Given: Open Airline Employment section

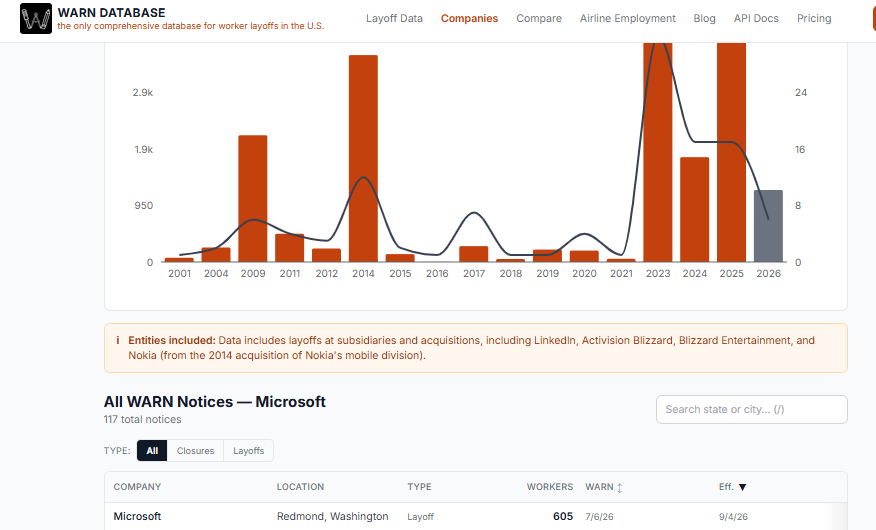Looking at the screenshot, I should point(627,18).
